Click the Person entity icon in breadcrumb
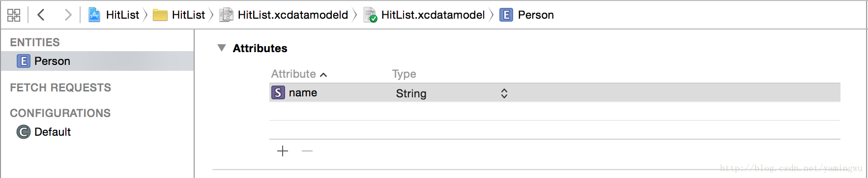Screen dimensions: 868x178 click(506, 15)
